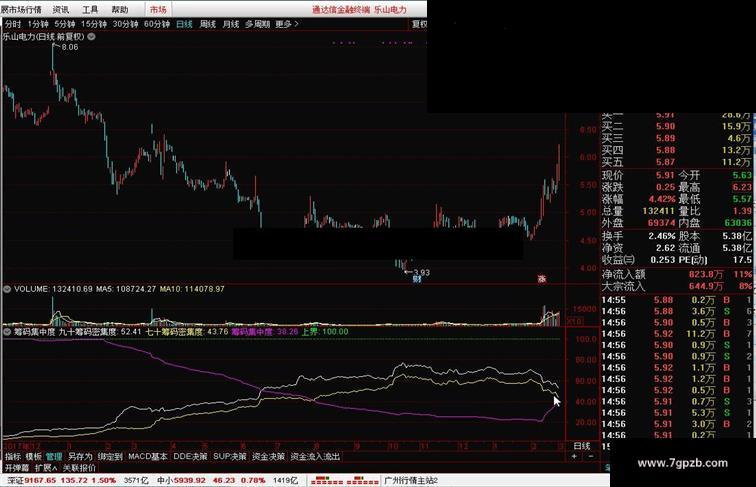Click the 买二 5.90 order row
Screen dimensions: 756x487
(677, 126)
